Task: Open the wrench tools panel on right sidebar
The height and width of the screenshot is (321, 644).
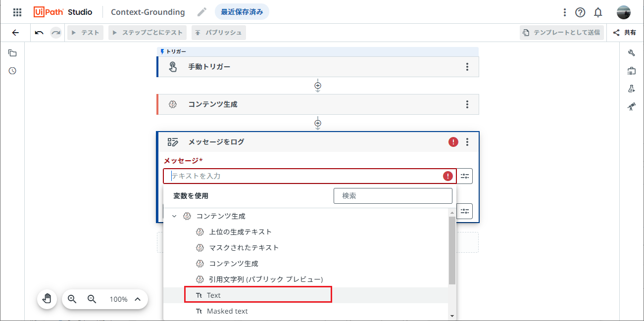Action: point(632,52)
